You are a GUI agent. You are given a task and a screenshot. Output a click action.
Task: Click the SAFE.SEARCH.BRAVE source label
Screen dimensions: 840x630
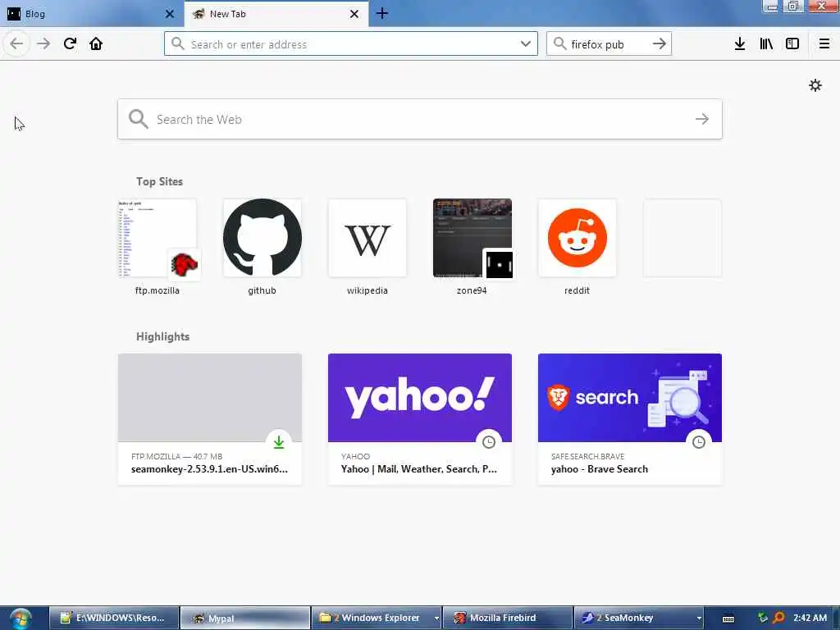point(587,456)
